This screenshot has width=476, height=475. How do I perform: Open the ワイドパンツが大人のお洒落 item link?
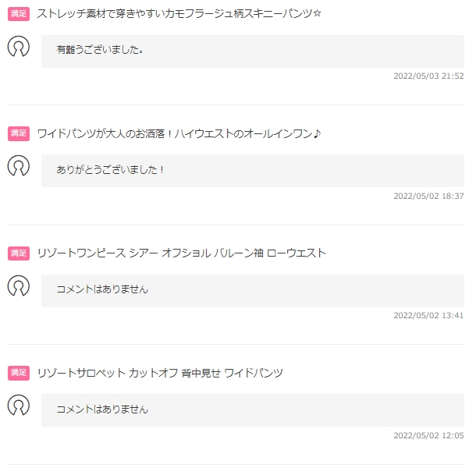coord(179,133)
